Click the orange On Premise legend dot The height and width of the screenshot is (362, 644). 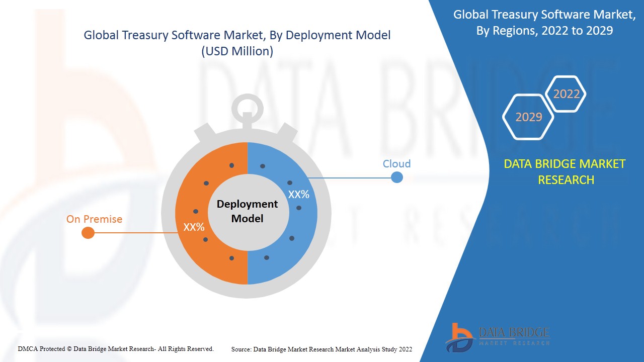[x=88, y=233]
